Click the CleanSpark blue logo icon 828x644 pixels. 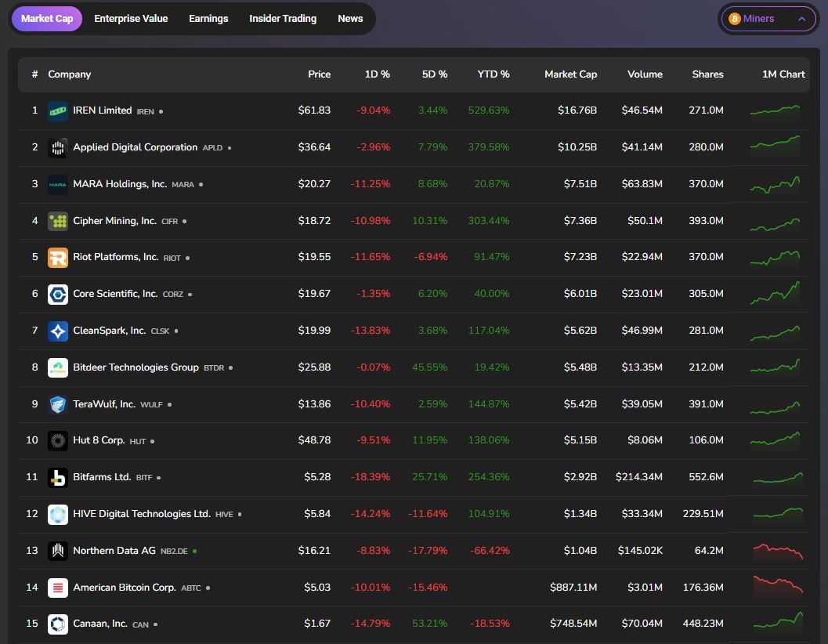58,331
